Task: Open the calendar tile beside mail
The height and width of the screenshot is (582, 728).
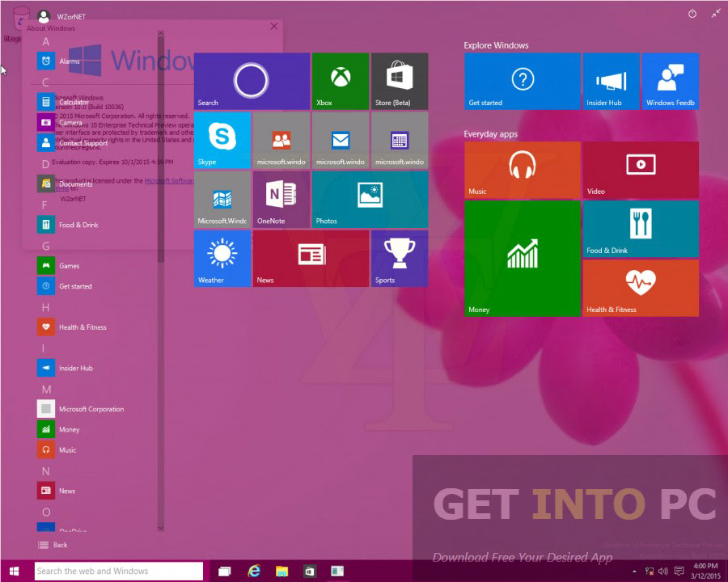Action: coord(400,140)
